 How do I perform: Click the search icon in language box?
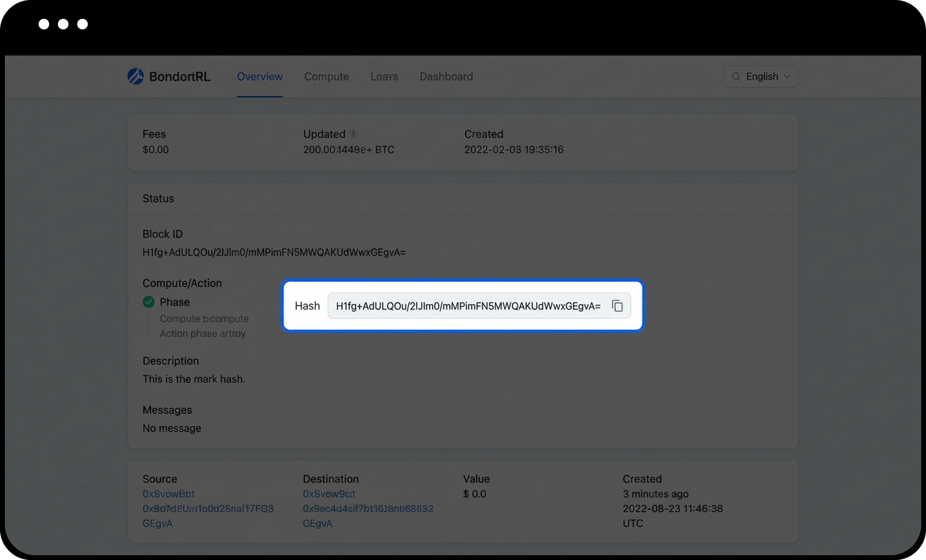click(736, 77)
